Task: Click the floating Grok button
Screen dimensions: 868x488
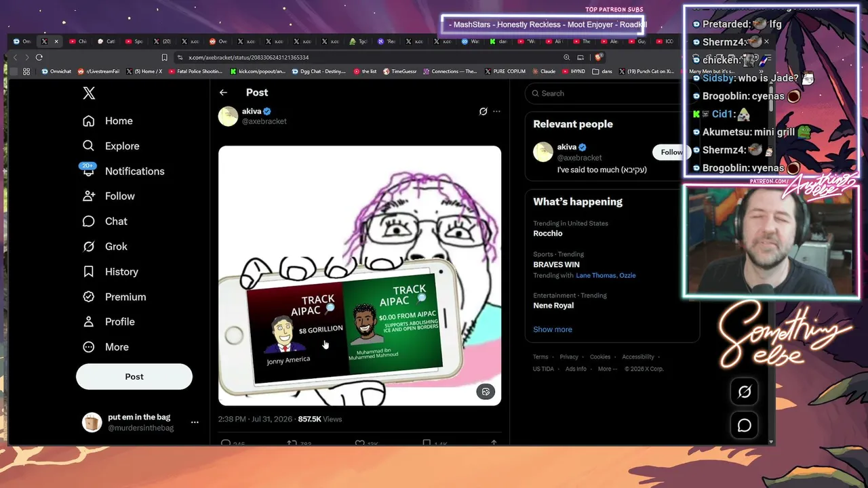Action: point(745,392)
